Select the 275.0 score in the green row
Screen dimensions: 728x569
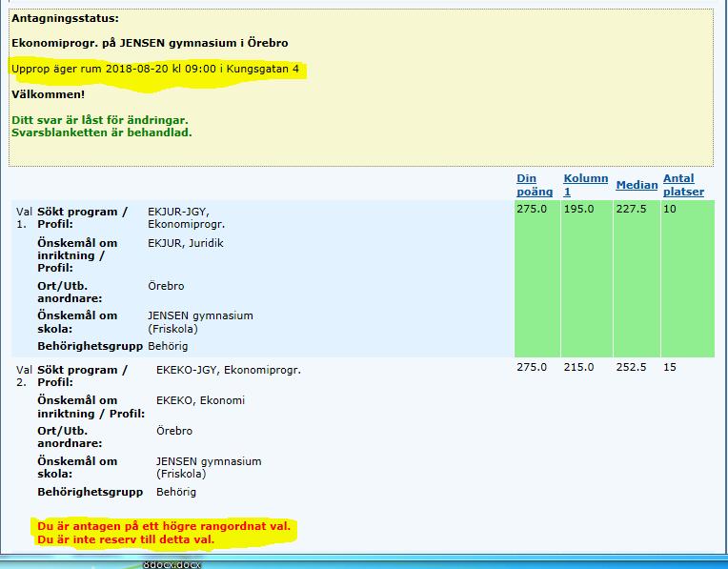coord(532,209)
